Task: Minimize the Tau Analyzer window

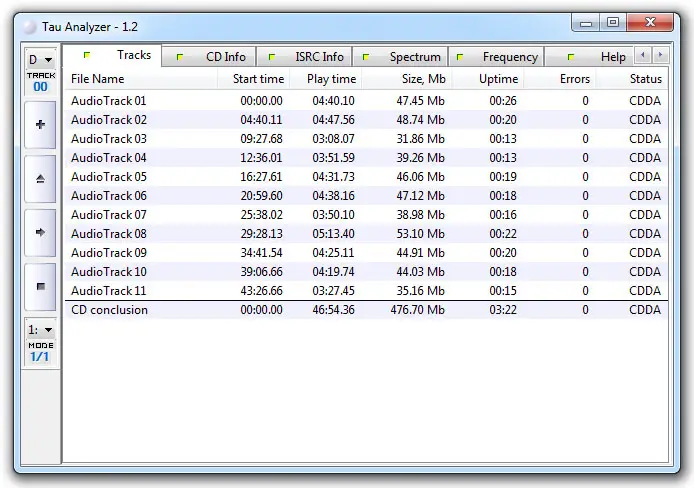Action: tap(586, 23)
